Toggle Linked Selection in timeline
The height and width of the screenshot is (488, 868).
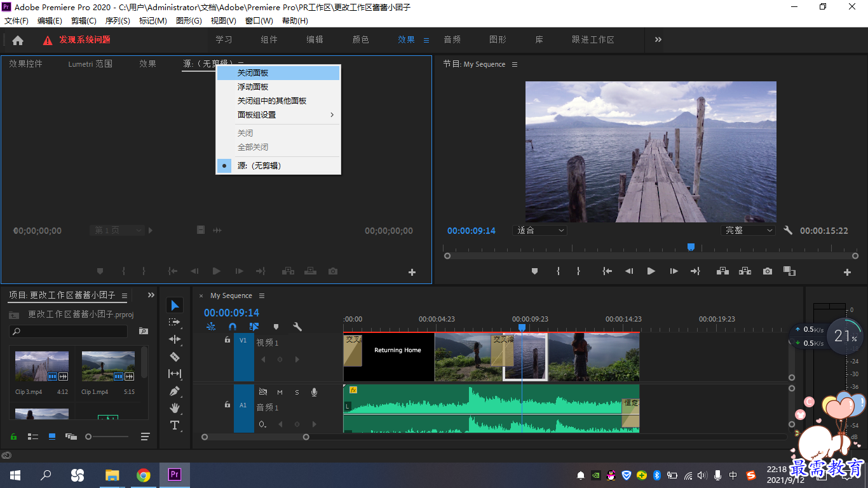[254, 327]
